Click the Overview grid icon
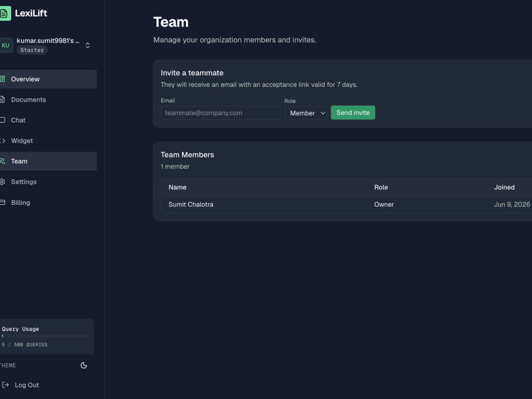532x399 pixels. [x=2, y=79]
